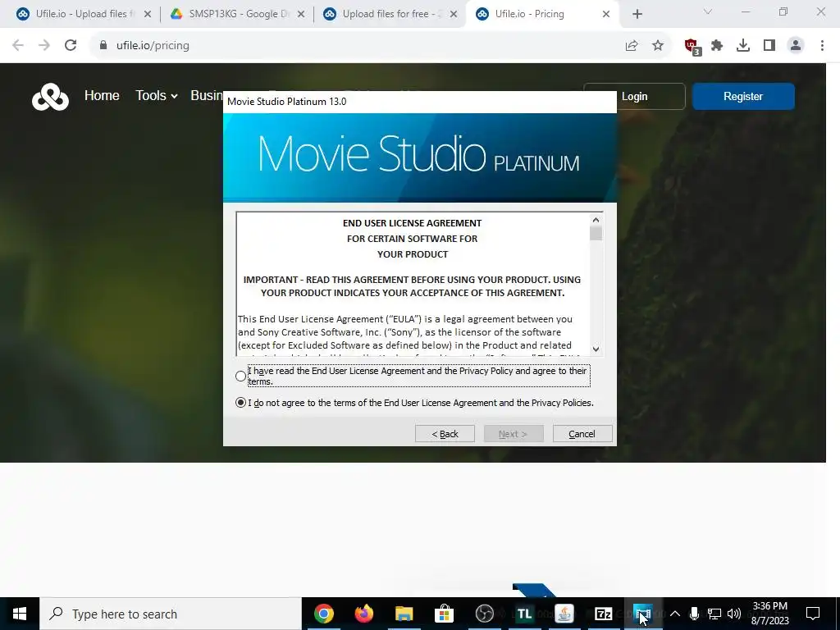Screen dimensions: 840x630
Task: Open File Explorer from the taskbar
Action: [404, 614]
